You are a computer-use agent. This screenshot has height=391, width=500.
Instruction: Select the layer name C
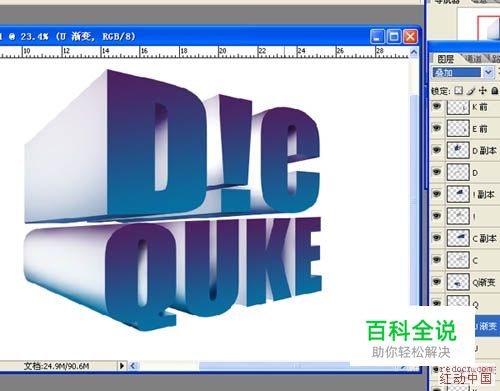(x=475, y=261)
